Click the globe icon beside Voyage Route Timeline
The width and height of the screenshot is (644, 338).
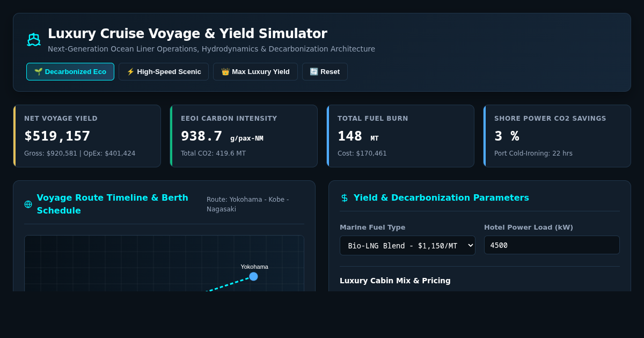click(x=28, y=204)
